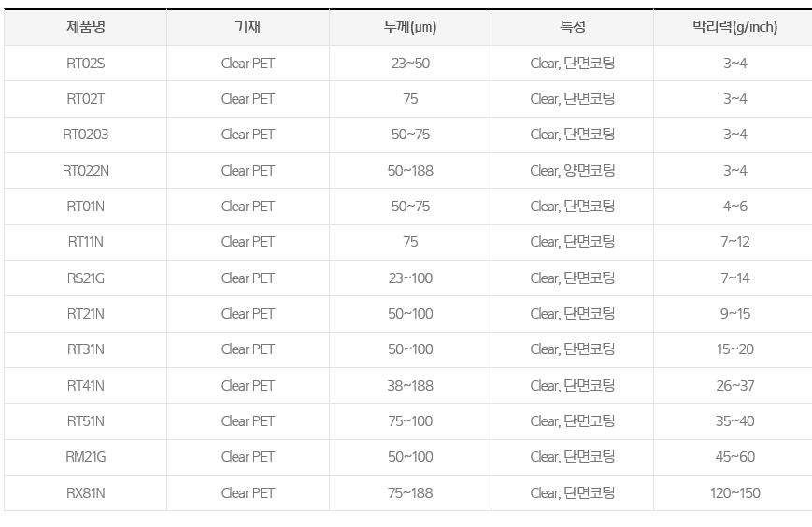Viewport: 812px width, 527px height.
Task: Select the RX81N product name cell
Action: click(85, 493)
